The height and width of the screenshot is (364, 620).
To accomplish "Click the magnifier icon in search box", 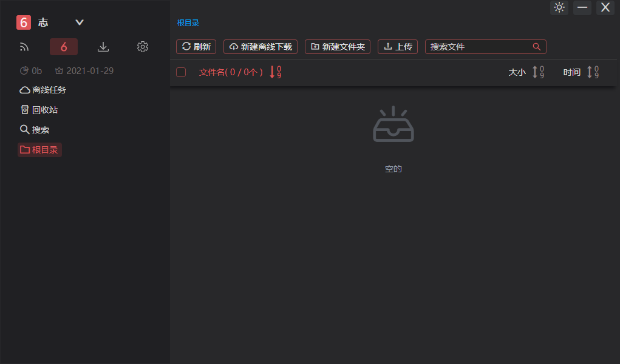I will [x=536, y=47].
